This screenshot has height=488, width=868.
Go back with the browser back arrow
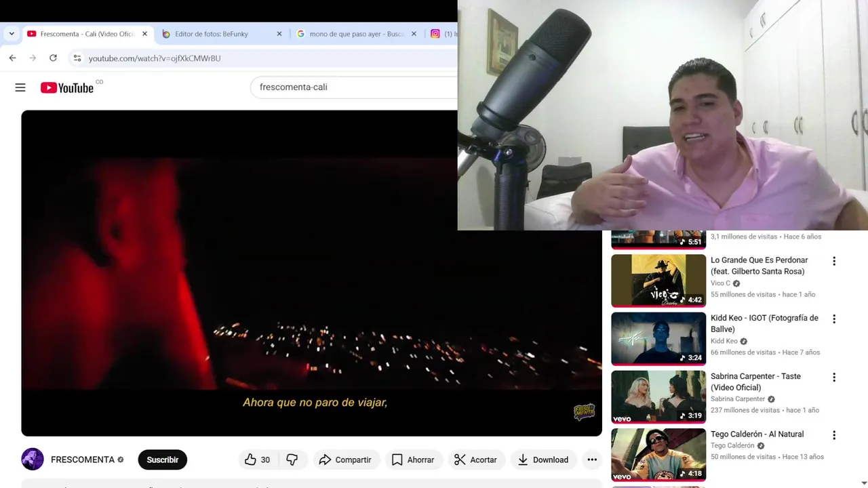(12, 58)
